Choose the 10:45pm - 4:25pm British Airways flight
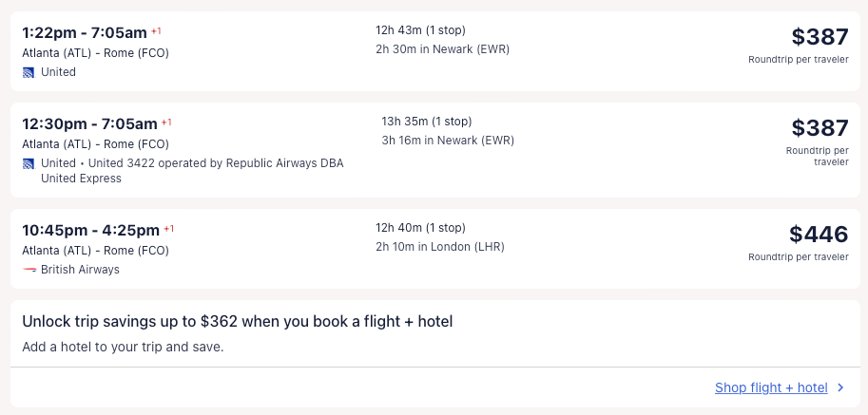The height and width of the screenshot is (415, 868). coord(91,229)
